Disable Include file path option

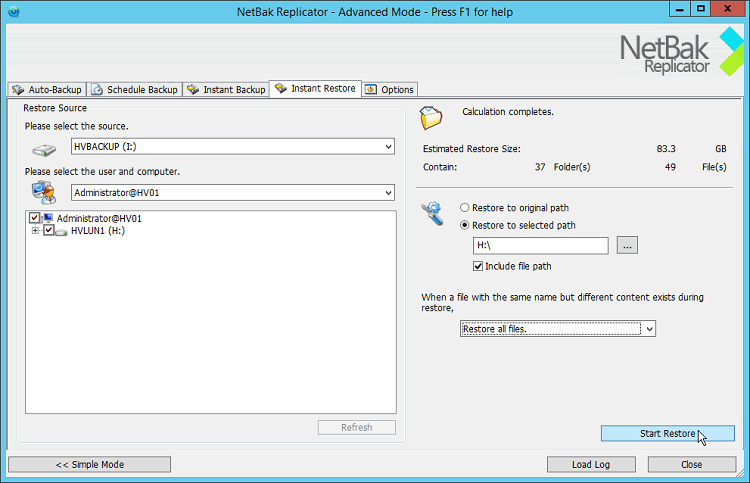[478, 266]
